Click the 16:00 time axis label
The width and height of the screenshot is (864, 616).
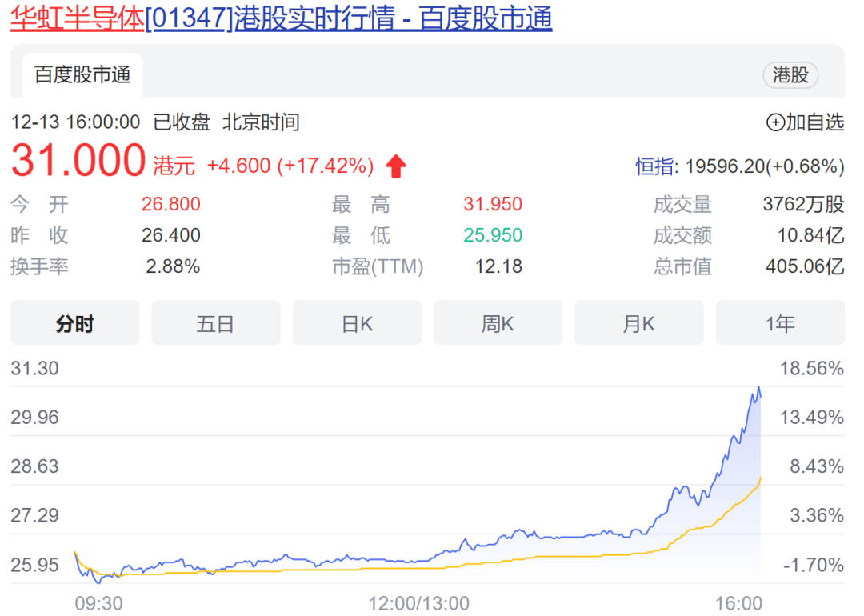(738, 603)
